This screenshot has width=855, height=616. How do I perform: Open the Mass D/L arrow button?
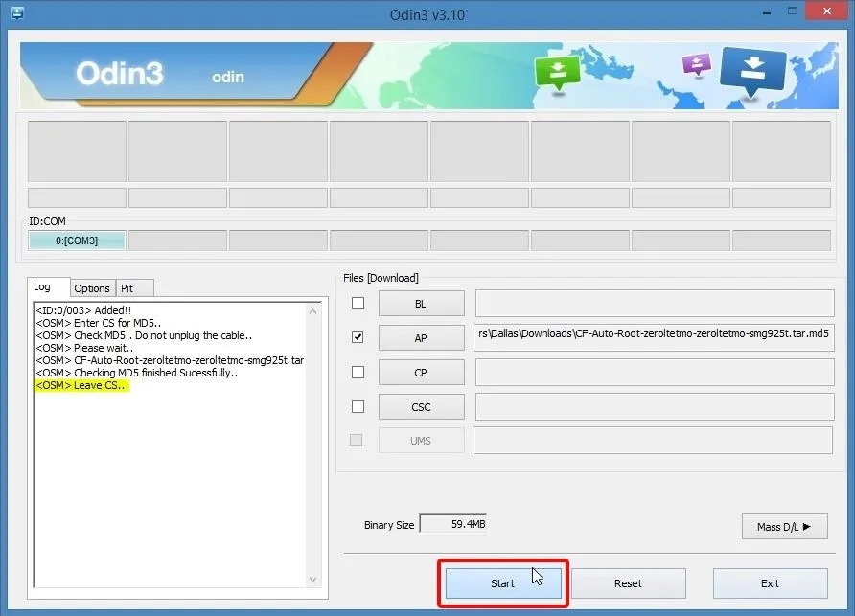[x=784, y=526]
